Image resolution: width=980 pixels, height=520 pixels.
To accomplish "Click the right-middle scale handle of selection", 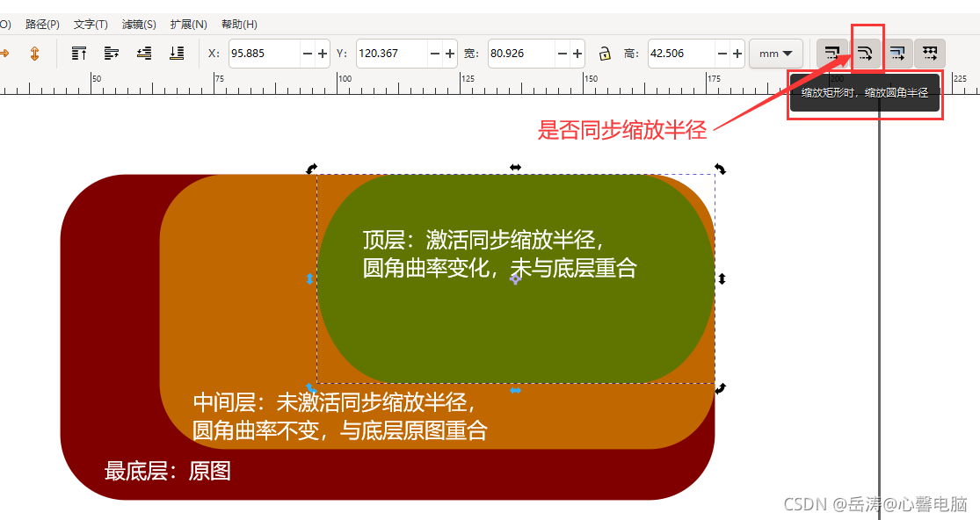I will coord(722,278).
